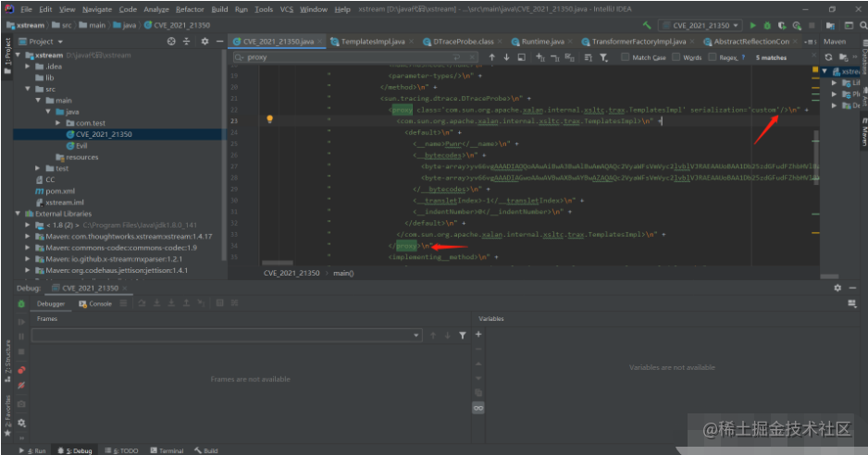Click the glasses show-watches icon in Variables
Screen dimensions: 868x455
(x=478, y=408)
